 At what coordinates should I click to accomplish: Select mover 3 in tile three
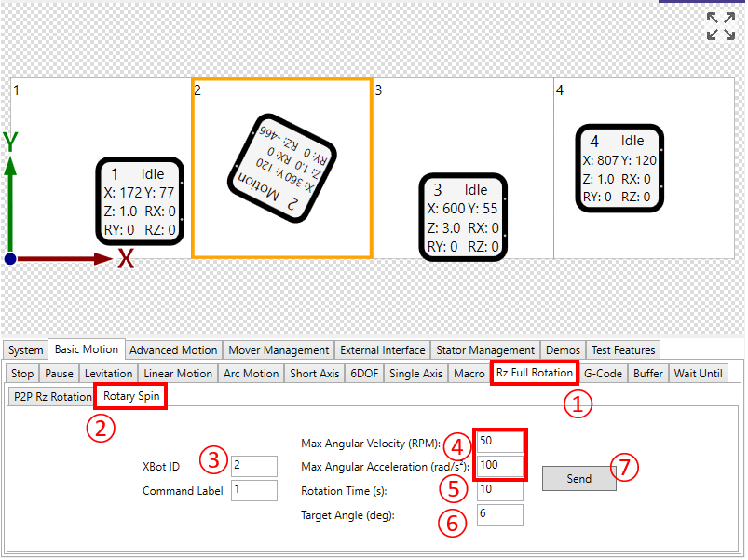[463, 216]
